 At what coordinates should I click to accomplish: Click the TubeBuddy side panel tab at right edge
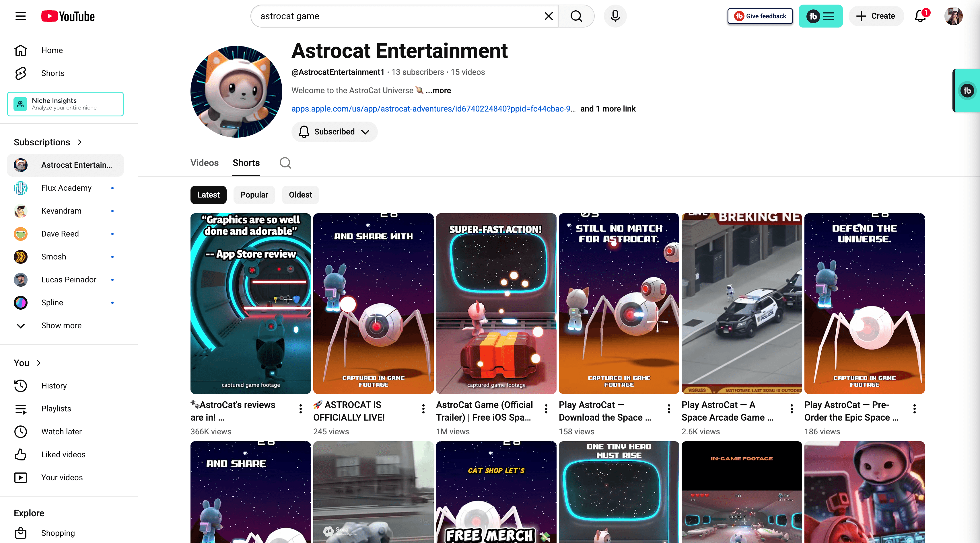pos(967,91)
